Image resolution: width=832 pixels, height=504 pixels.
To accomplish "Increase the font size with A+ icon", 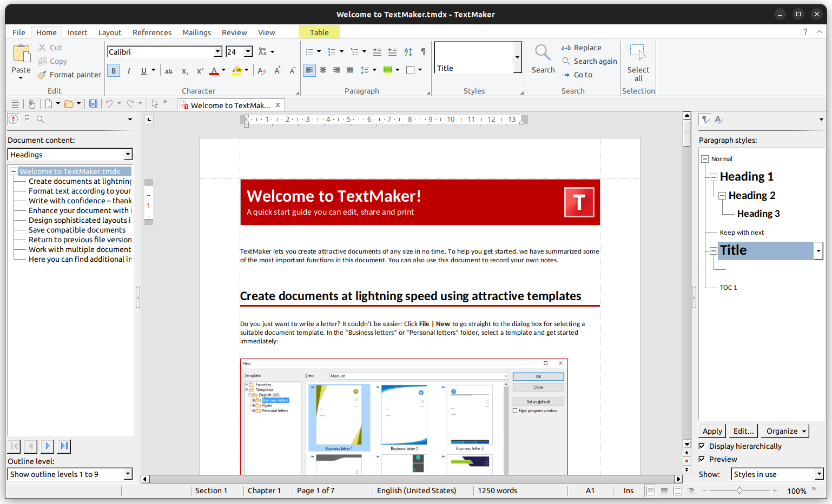I will tap(277, 70).
